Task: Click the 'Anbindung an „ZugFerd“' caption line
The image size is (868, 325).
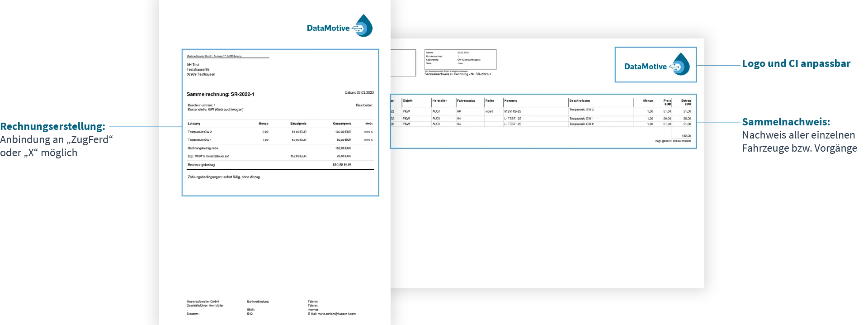Action: click(x=57, y=140)
